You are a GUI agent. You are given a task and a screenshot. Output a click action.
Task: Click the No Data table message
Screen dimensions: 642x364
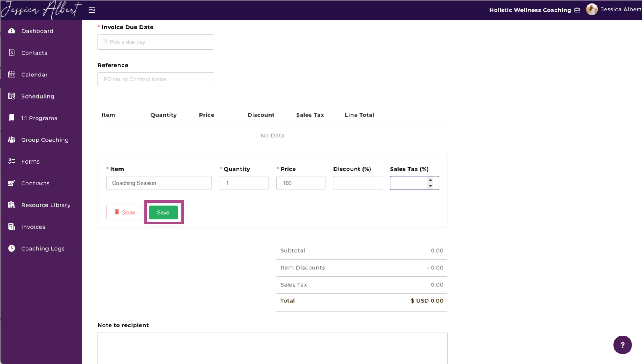pyautogui.click(x=272, y=136)
